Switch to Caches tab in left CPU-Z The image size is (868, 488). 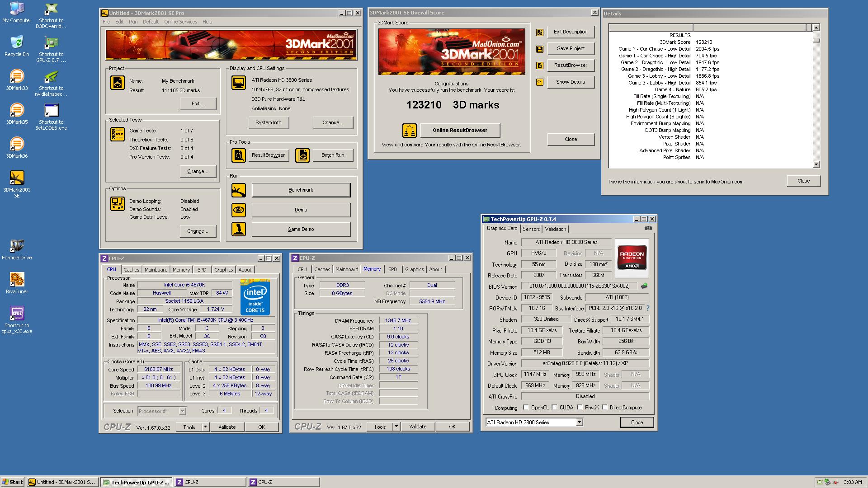pos(132,270)
